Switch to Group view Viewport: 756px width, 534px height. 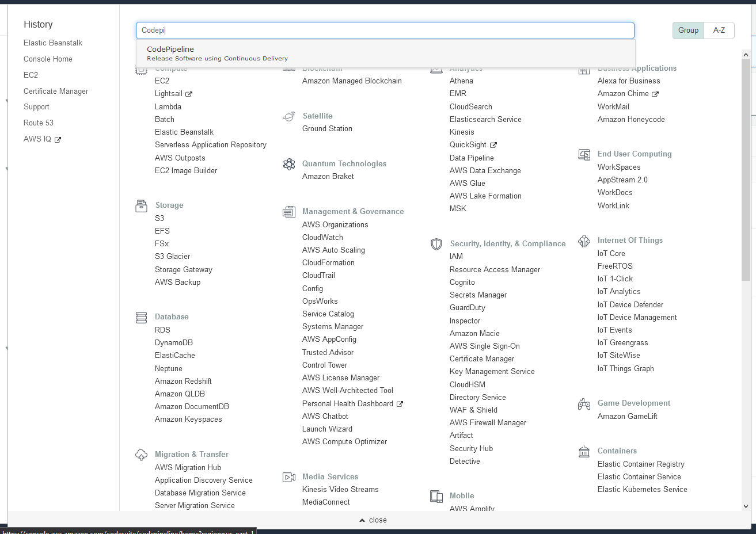pyautogui.click(x=688, y=30)
